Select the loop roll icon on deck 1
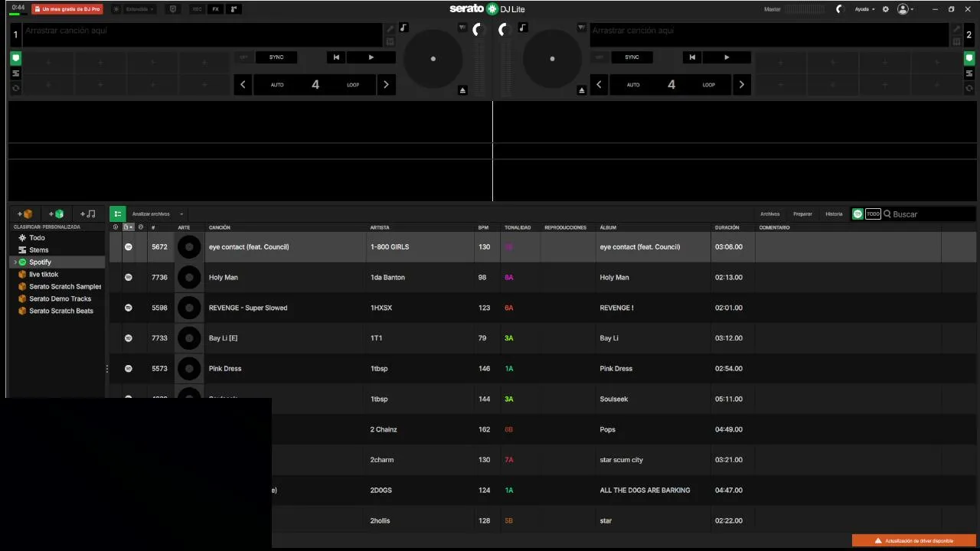 (x=15, y=88)
